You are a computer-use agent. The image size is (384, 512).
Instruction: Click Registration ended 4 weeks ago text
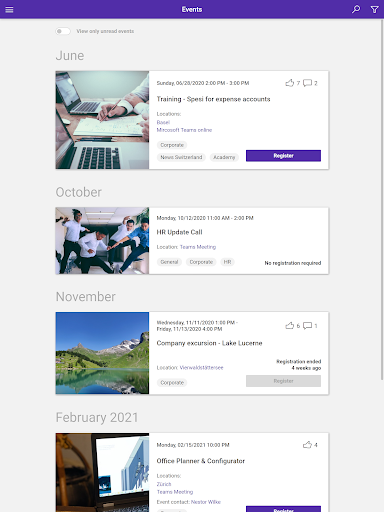click(x=299, y=365)
